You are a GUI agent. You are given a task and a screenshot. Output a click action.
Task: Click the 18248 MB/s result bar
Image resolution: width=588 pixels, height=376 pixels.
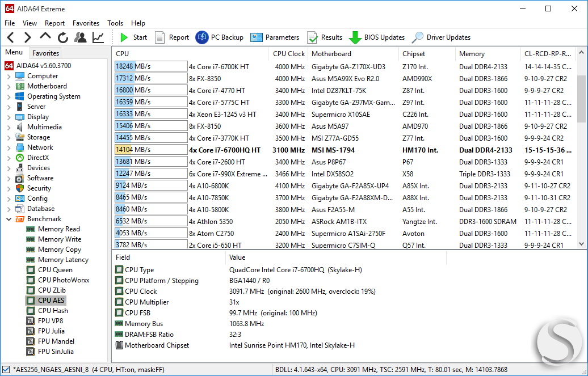(x=151, y=66)
